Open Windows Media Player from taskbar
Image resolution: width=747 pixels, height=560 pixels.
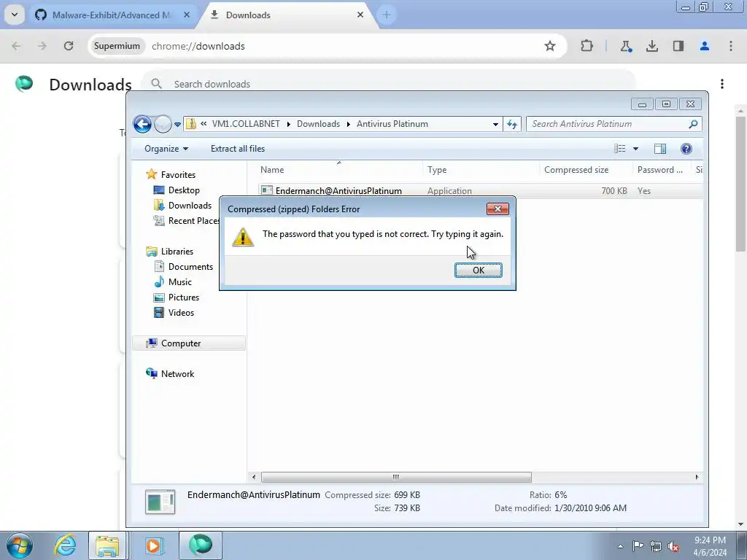click(153, 545)
